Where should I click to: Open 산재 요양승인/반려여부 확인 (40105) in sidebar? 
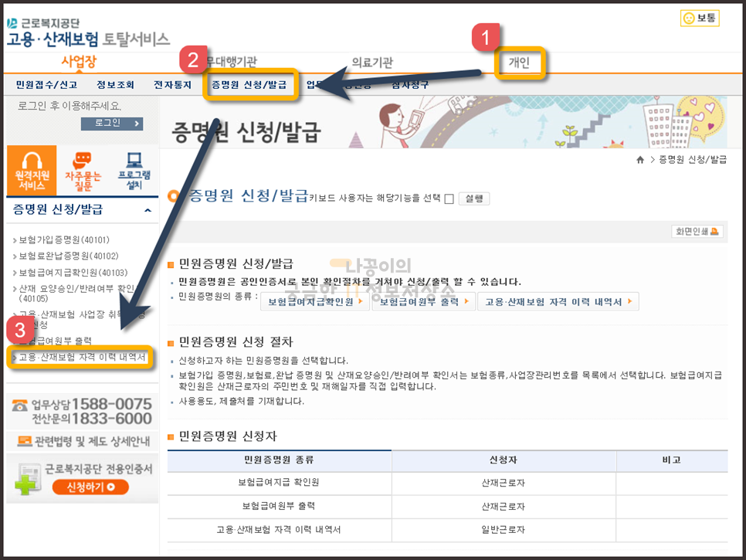(76, 294)
